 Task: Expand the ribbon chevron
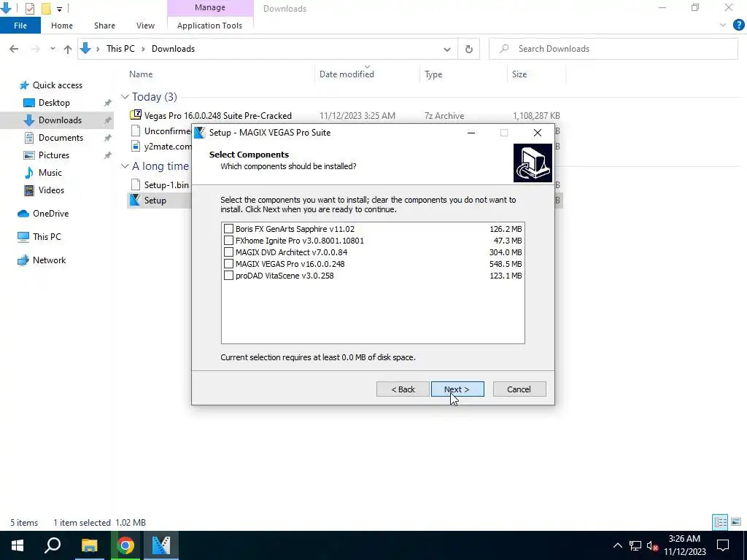[x=723, y=26]
